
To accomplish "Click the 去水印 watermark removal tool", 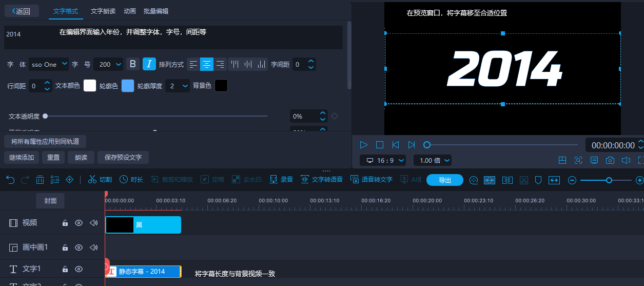I will 247,180.
